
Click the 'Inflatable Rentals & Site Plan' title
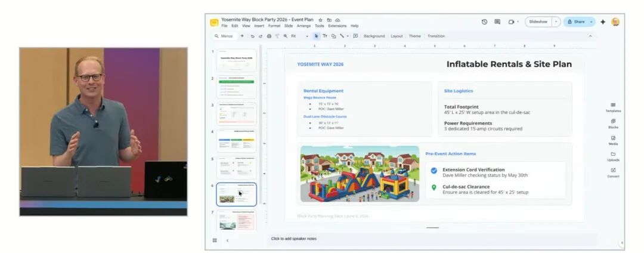(x=509, y=64)
